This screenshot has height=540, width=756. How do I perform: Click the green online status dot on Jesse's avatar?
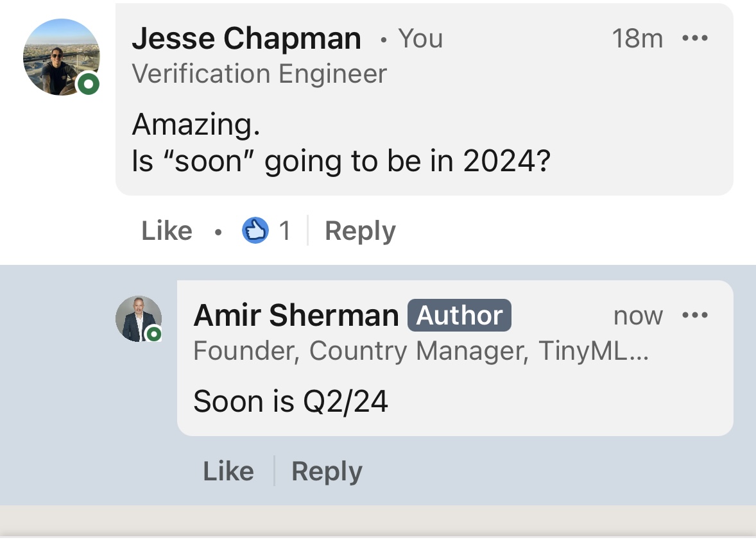click(x=88, y=83)
